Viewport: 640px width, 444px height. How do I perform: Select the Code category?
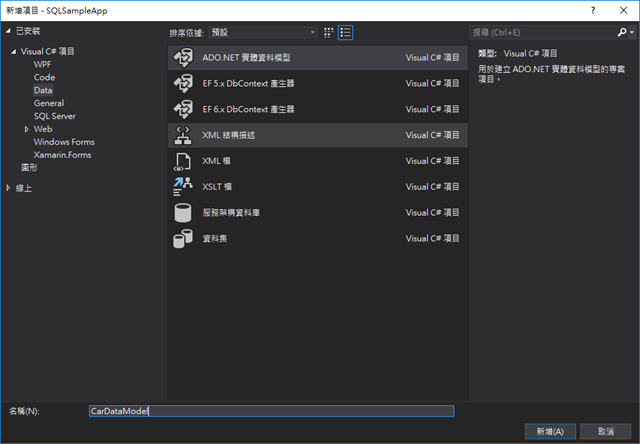[44, 77]
